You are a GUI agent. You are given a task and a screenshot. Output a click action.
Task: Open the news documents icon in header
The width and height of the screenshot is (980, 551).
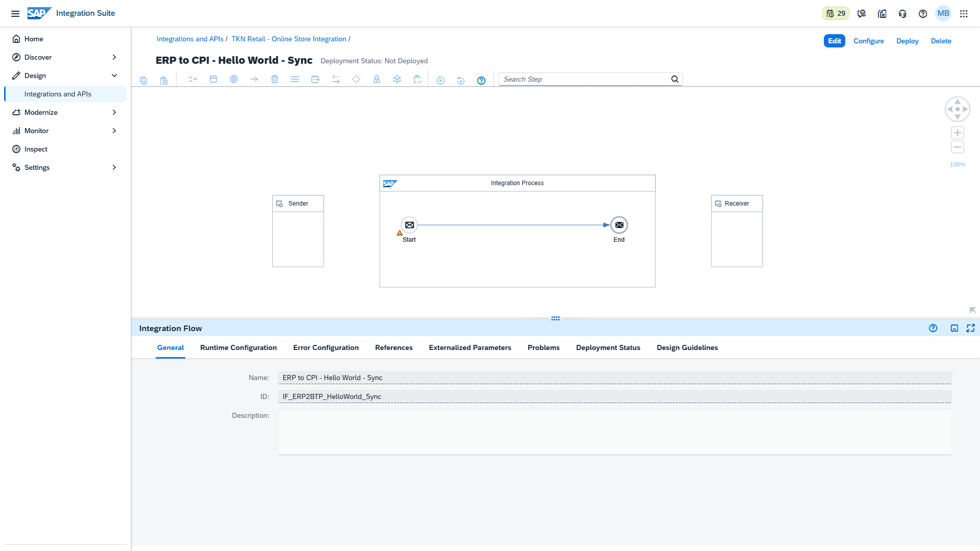click(882, 14)
